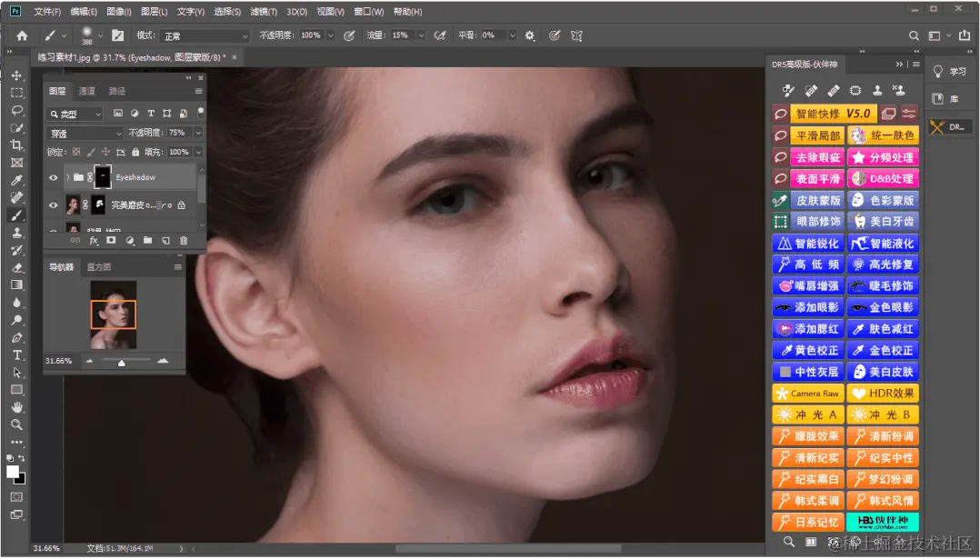Open the layer opacity 75% dropdown
The width and height of the screenshot is (980, 559).
(198, 133)
